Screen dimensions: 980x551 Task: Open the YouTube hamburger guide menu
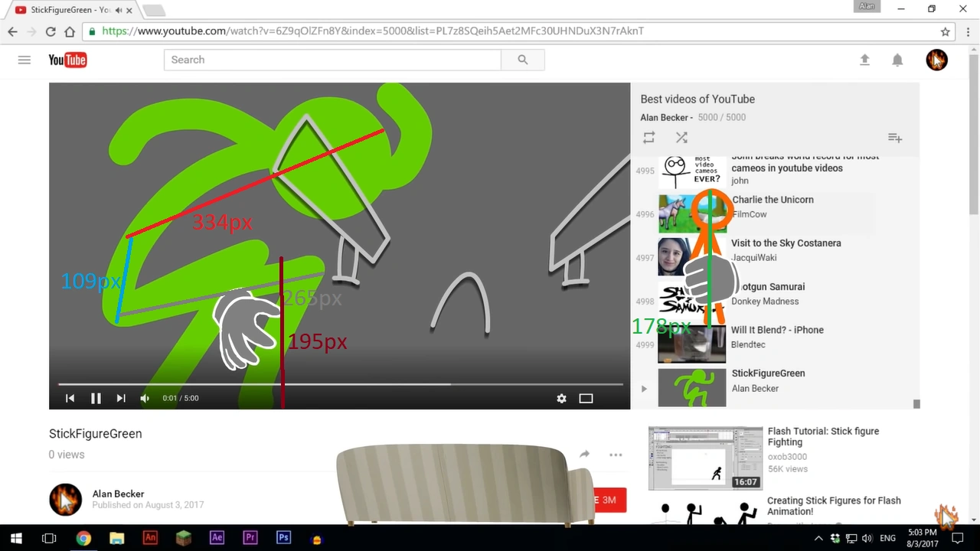tap(24, 60)
